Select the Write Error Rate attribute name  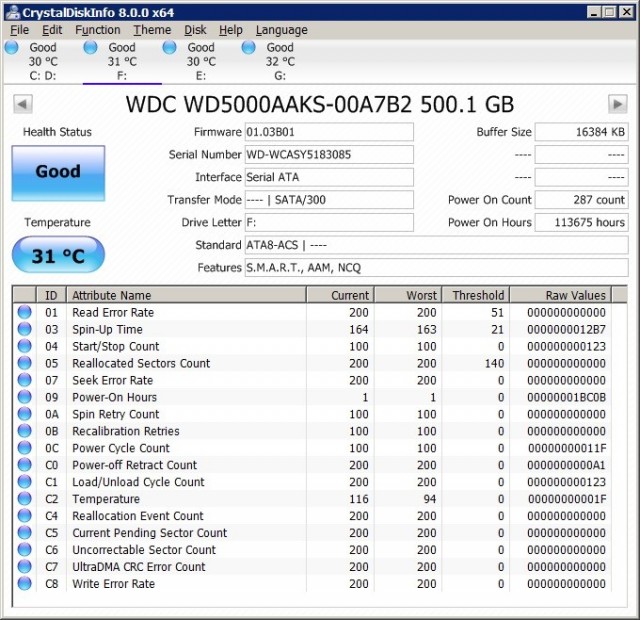tap(113, 584)
